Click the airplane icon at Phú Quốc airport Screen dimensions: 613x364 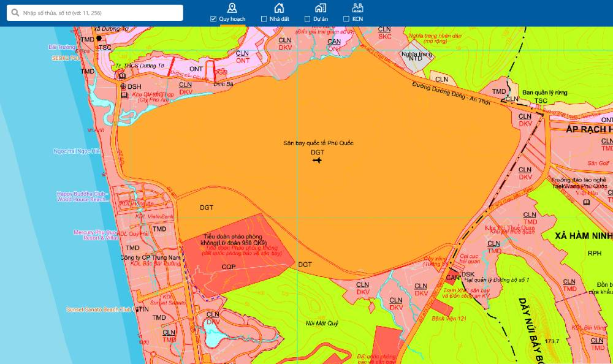click(x=317, y=161)
